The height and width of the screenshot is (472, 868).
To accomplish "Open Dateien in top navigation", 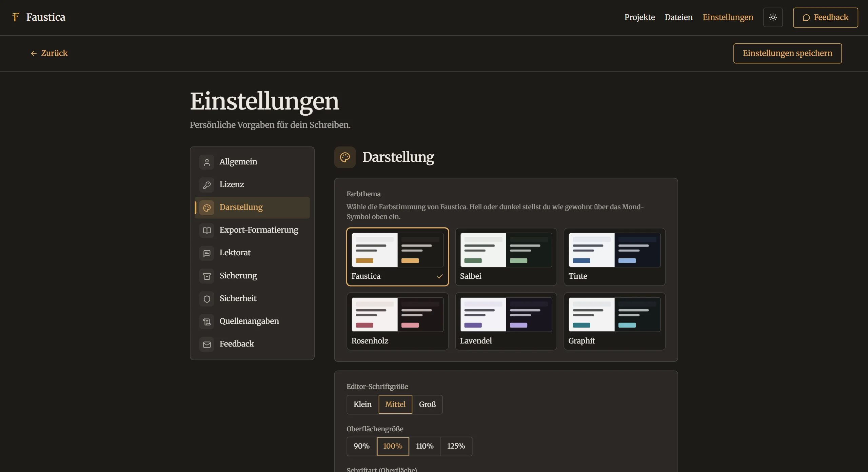I will click(x=678, y=17).
